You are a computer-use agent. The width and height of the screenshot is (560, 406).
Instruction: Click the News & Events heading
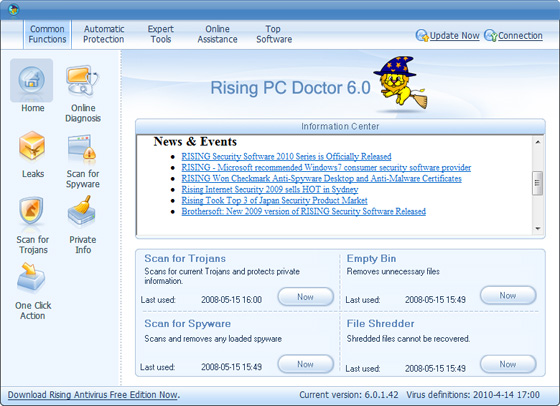(195, 141)
